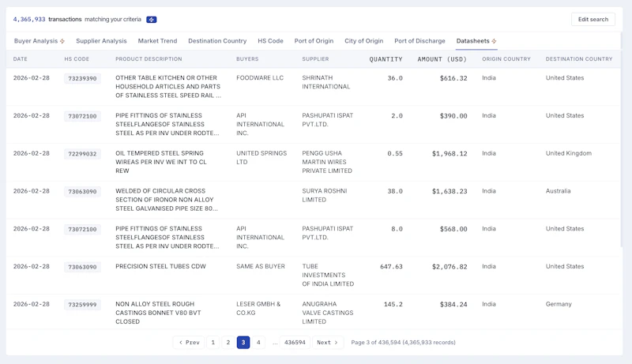This screenshot has width=632, height=364.
Task: Click the AMOUNT (USD) column header
Action: tap(442, 59)
